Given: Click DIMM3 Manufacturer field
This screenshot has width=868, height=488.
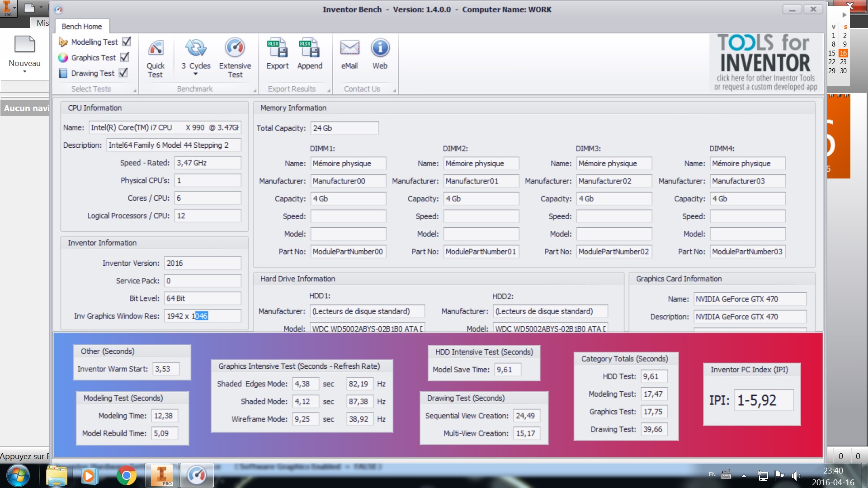Looking at the screenshot, I should click(x=614, y=181).
